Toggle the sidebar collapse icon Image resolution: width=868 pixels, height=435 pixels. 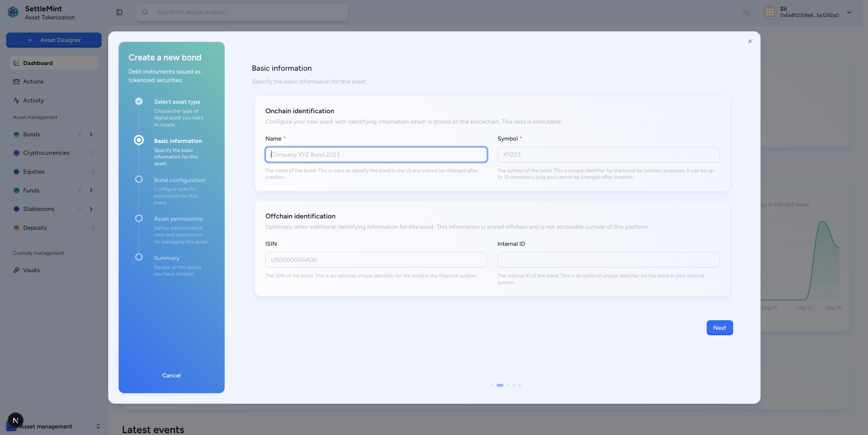pos(119,12)
